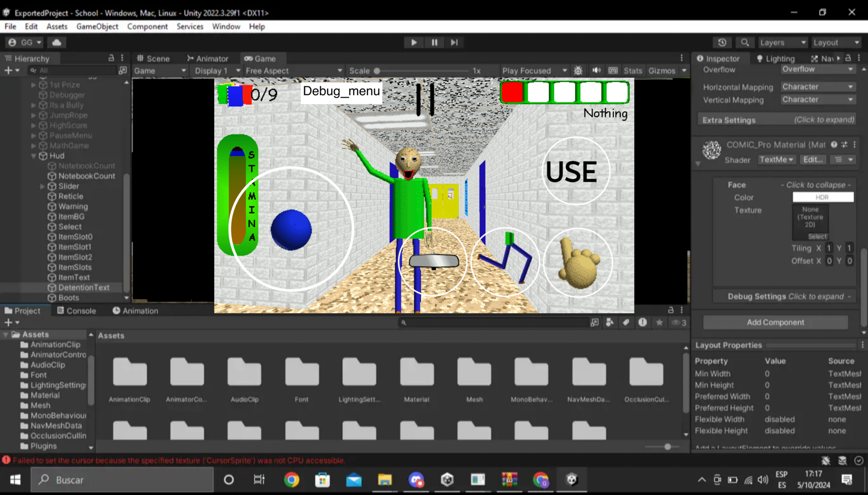Click the Add Component button
This screenshot has height=495, width=868.
click(x=775, y=322)
